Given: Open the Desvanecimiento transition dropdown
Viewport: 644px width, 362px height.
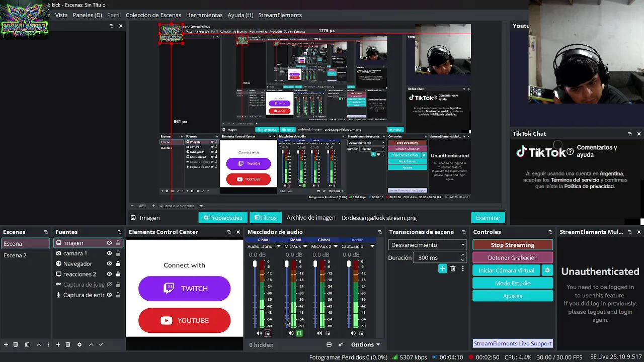Looking at the screenshot, I should pos(427,245).
